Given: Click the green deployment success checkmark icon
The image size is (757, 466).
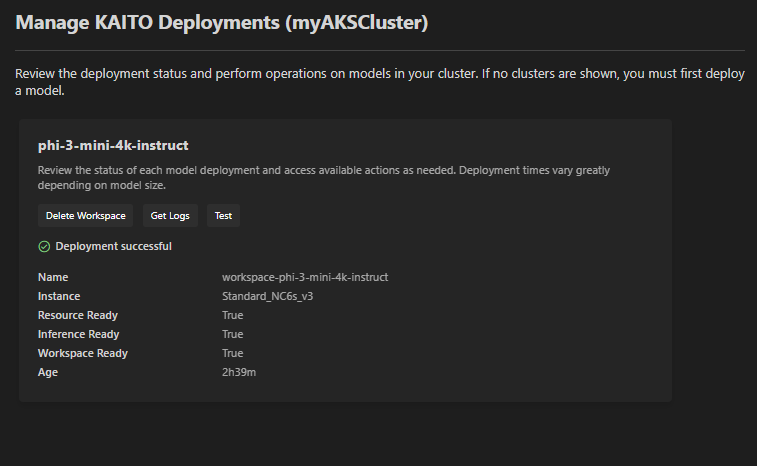Looking at the screenshot, I should [44, 247].
